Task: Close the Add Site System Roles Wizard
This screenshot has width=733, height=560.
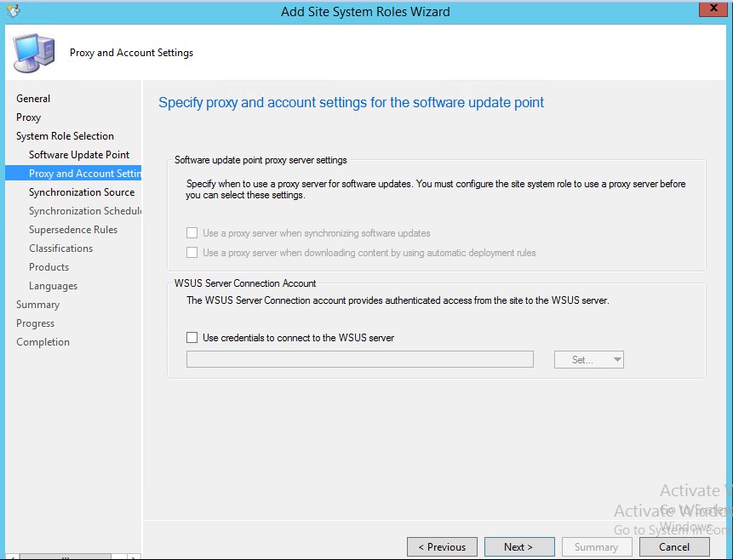Action: pyautogui.click(x=712, y=9)
